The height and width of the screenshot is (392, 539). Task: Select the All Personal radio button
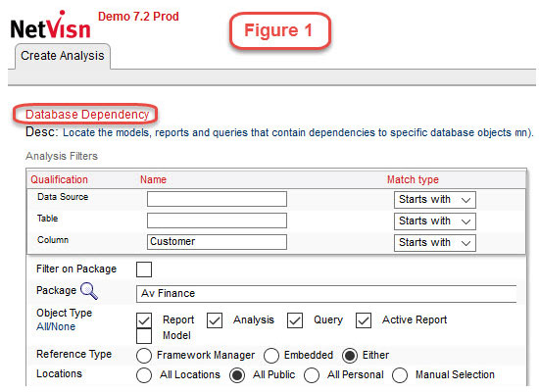(x=312, y=375)
